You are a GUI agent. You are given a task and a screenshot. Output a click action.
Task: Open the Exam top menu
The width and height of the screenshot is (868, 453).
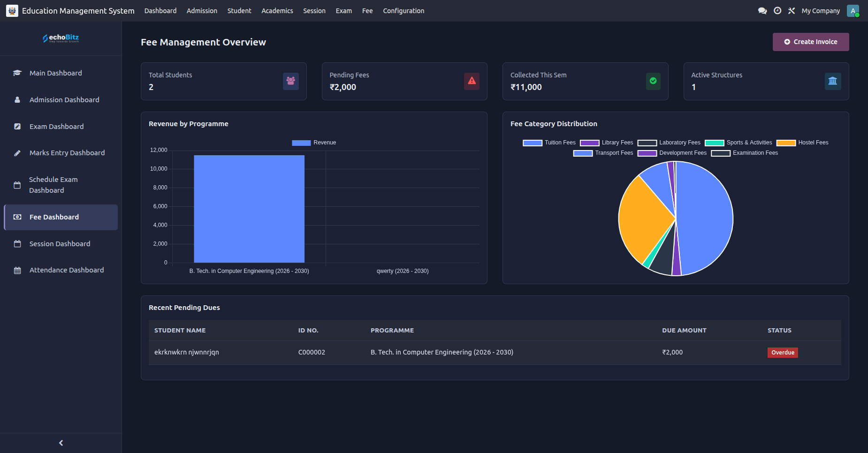[x=344, y=11]
